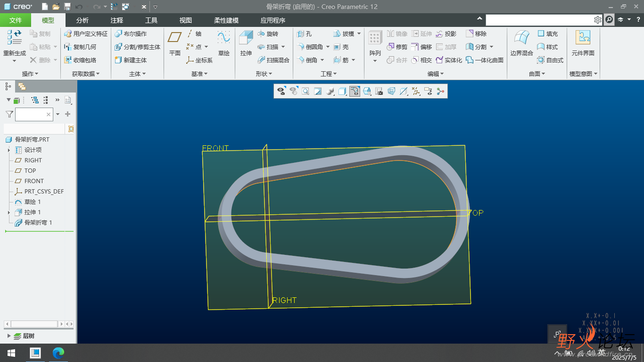644x362 pixels.
Task: Click the Fill (填充) surface tool
Action: (x=547, y=34)
